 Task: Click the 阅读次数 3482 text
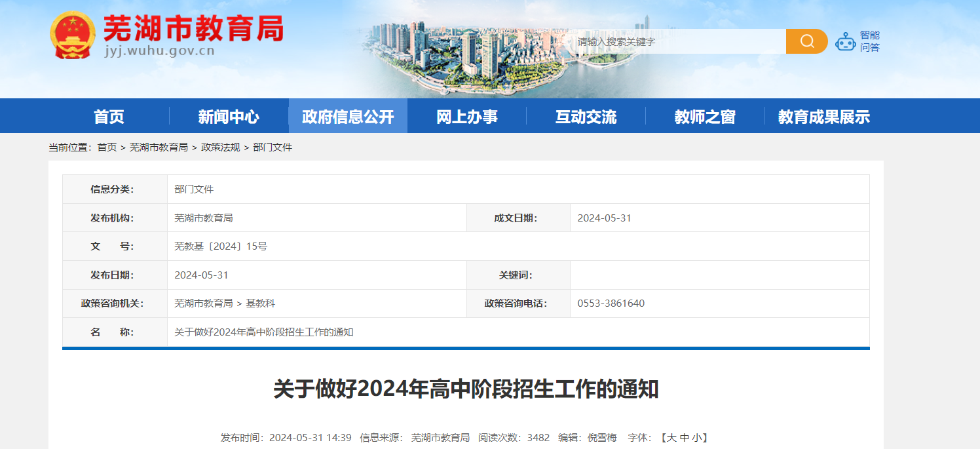point(514,438)
